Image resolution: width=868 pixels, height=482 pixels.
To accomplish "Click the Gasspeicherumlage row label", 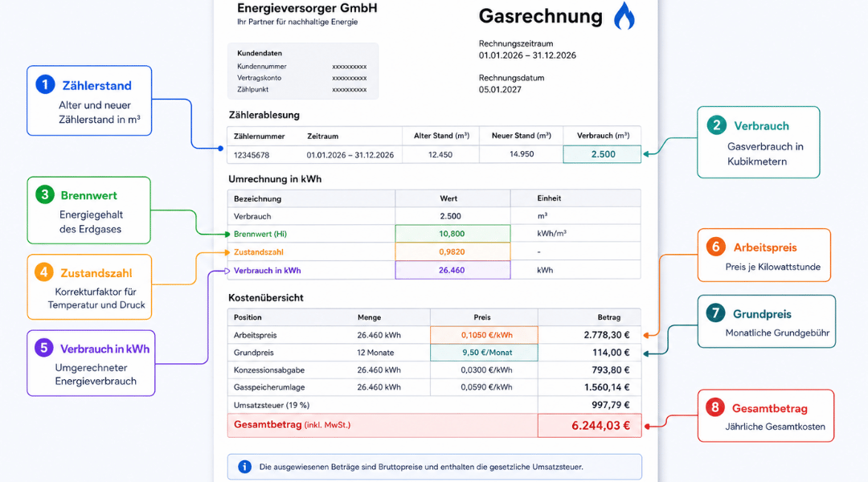I will 269,387.
